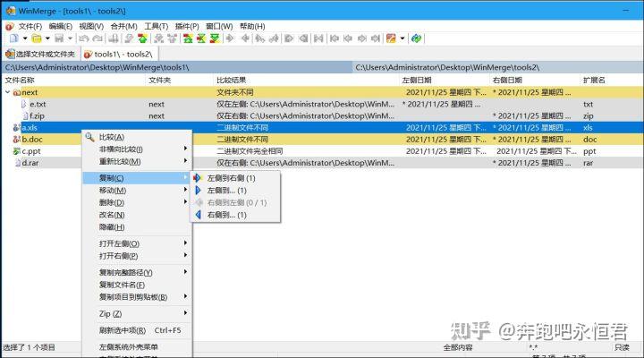The height and width of the screenshot is (358, 644).
Task: Open the dropdown arrow beside the Options icon
Action: tap(402, 38)
